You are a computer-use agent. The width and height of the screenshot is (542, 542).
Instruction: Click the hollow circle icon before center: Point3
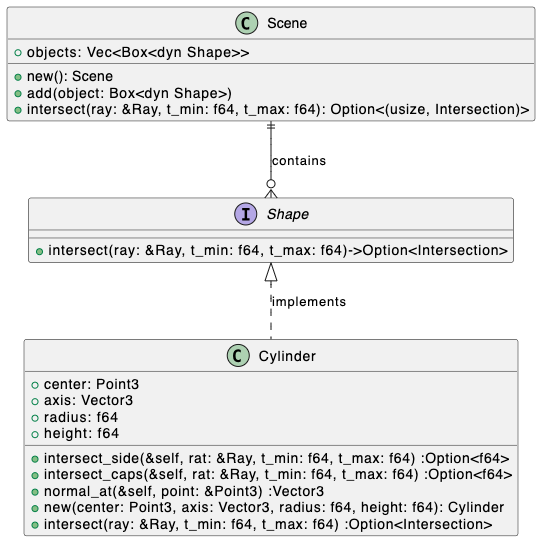pyautogui.click(x=35, y=385)
